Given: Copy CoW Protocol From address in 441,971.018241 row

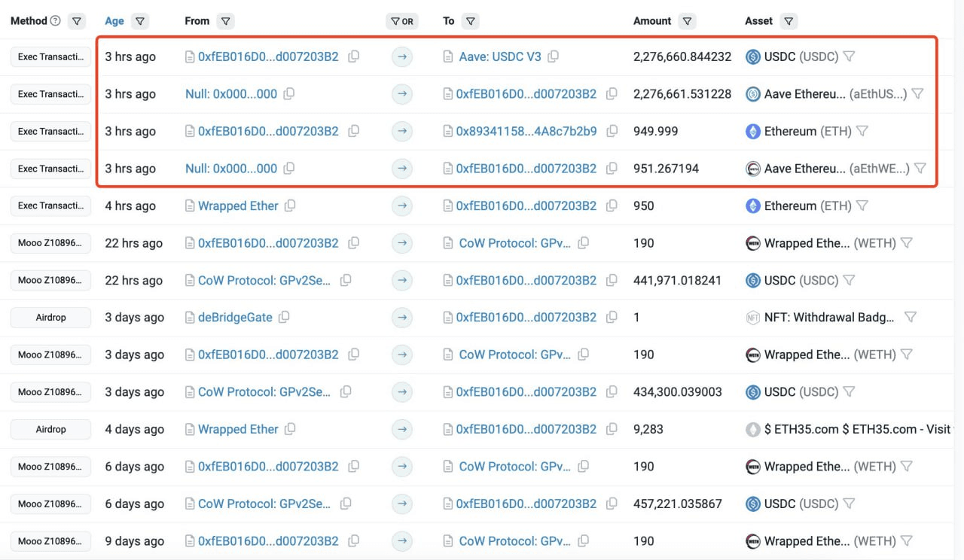Looking at the screenshot, I should click(346, 280).
